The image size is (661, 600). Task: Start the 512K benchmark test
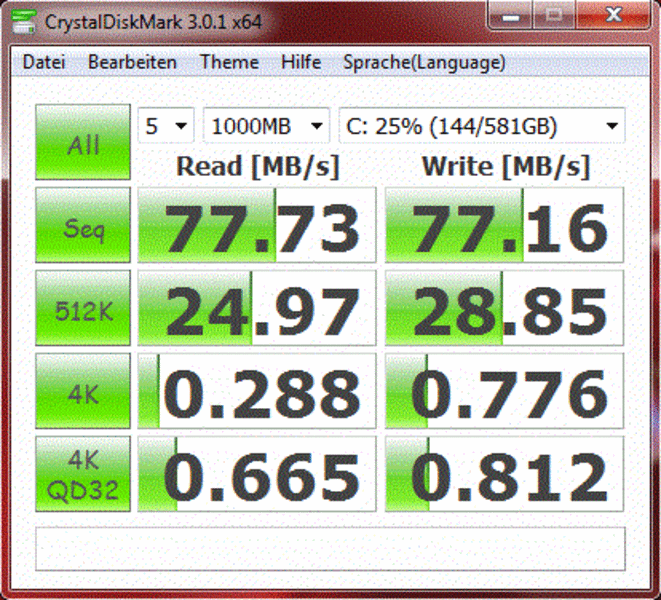pos(83,308)
